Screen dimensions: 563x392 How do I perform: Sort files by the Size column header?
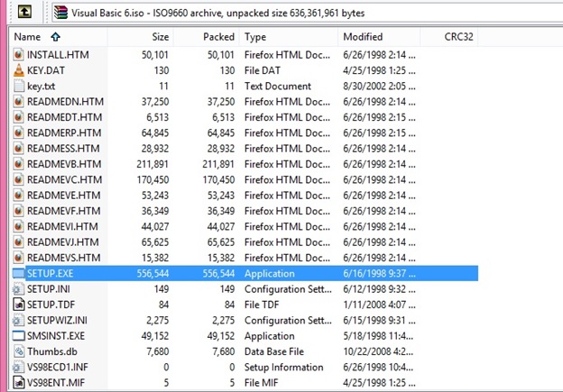click(x=141, y=37)
